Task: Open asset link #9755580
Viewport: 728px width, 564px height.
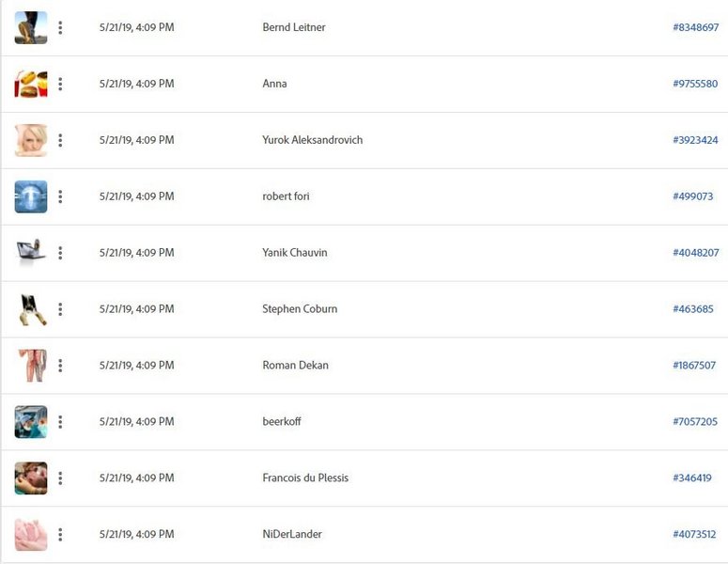Action: pos(695,84)
